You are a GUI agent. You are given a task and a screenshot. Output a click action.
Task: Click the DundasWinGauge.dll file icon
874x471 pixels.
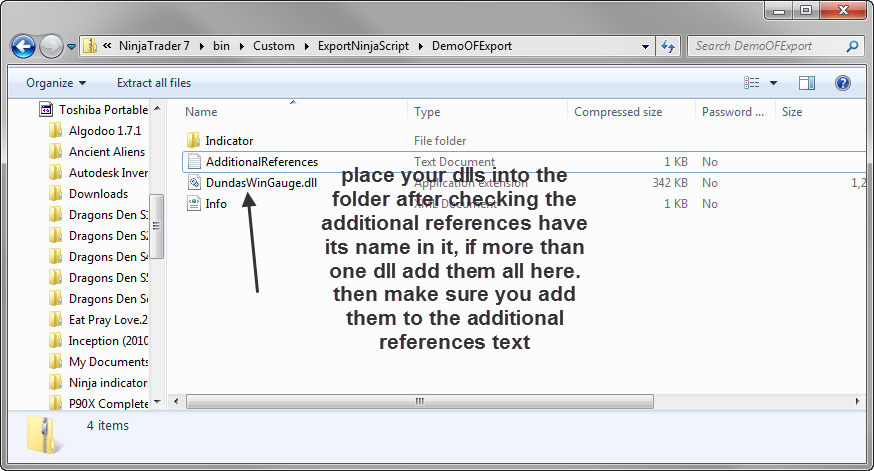point(193,182)
